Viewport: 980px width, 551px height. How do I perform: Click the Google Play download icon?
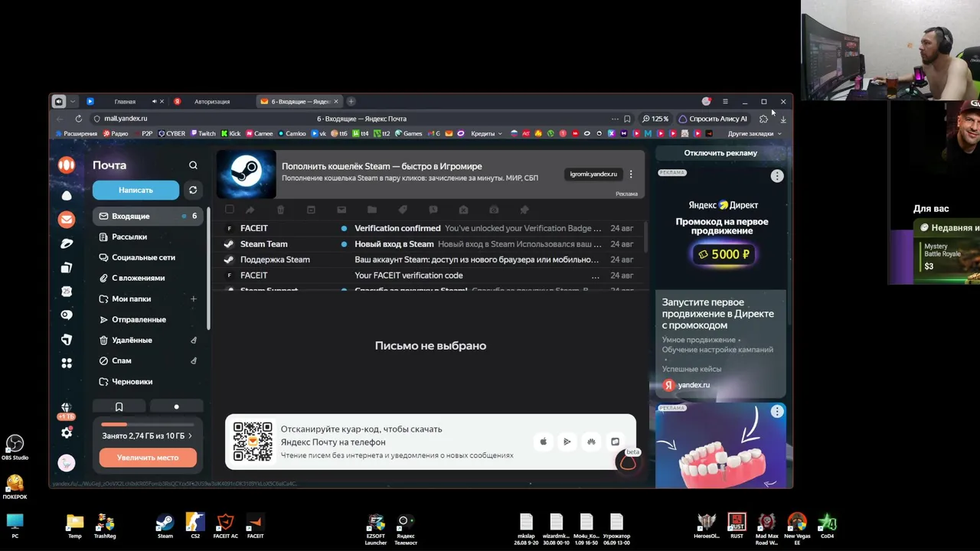567,442
